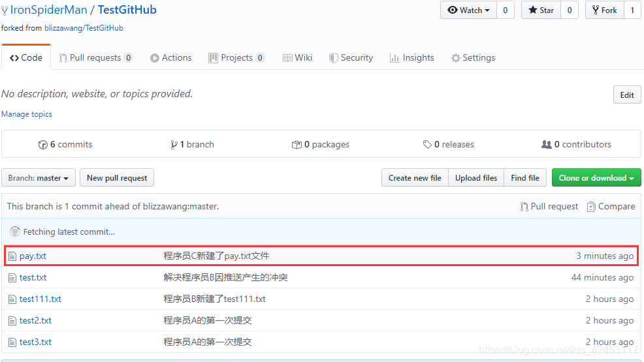Viewport: 644px width, 362px height.
Task: Click the Edit description button
Action: click(x=627, y=95)
